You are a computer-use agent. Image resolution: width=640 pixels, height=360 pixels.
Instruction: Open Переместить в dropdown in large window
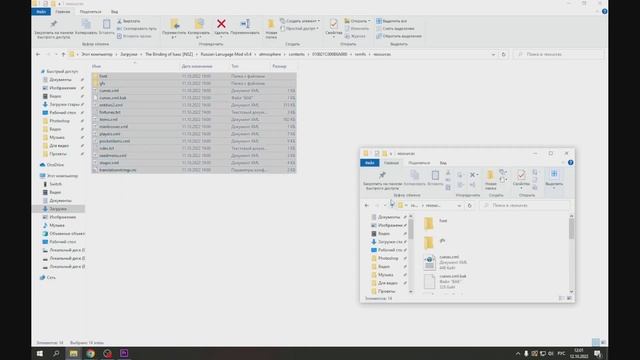pos(174,38)
